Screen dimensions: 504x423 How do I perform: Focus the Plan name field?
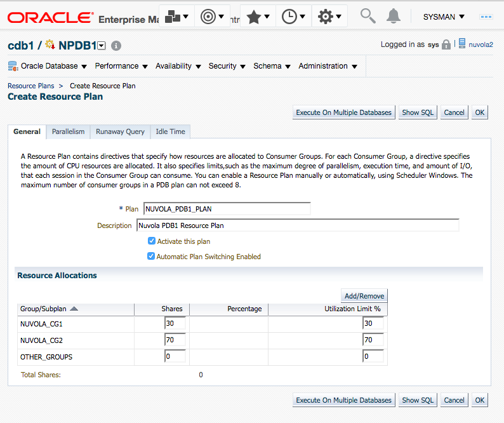pos(227,209)
